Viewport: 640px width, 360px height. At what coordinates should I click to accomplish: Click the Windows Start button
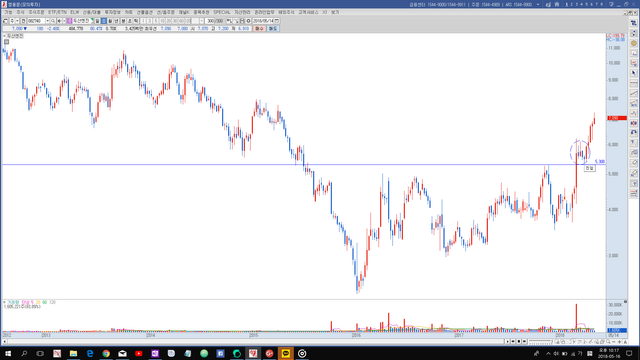coord(8,353)
